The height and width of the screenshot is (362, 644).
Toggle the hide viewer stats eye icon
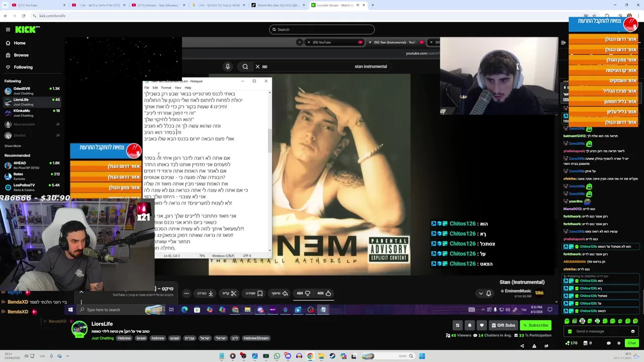(x=546, y=346)
